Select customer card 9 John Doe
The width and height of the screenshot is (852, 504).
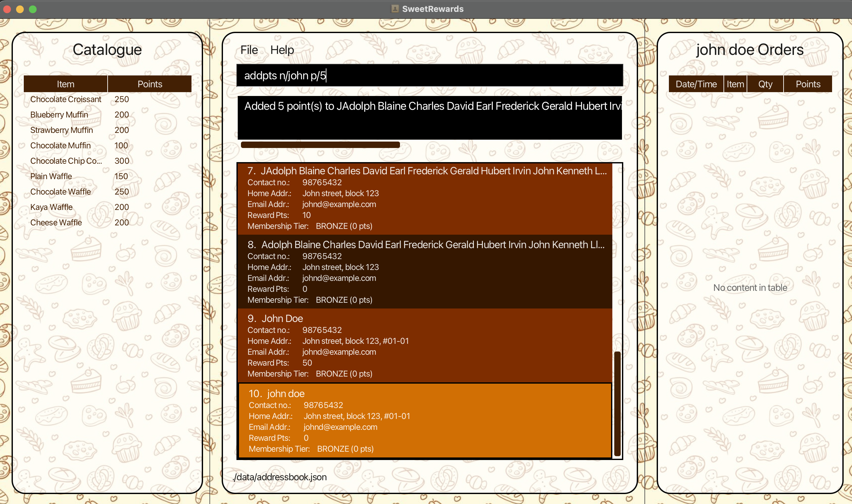click(424, 345)
